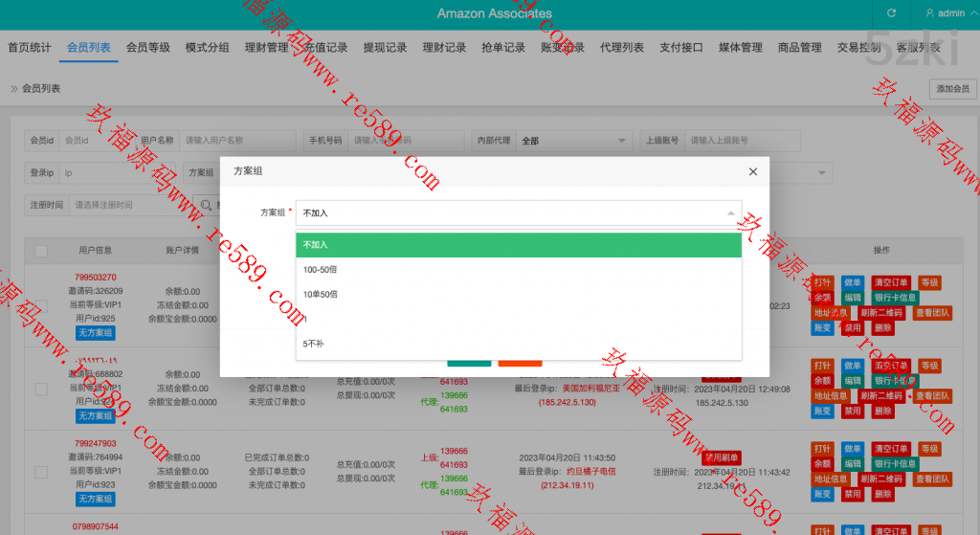Click the admin user icon in header
The height and width of the screenshot is (535, 980).
click(x=929, y=13)
